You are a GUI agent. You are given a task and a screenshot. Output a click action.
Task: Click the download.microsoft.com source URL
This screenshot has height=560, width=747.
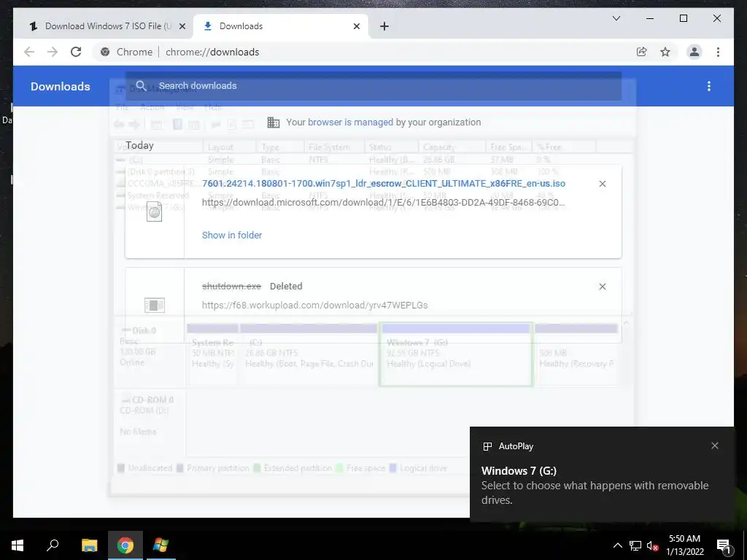point(384,203)
